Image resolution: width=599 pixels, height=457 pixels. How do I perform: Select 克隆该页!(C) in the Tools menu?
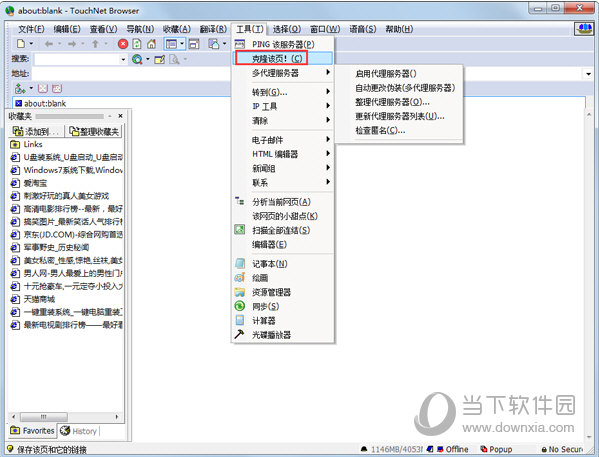coord(283,58)
